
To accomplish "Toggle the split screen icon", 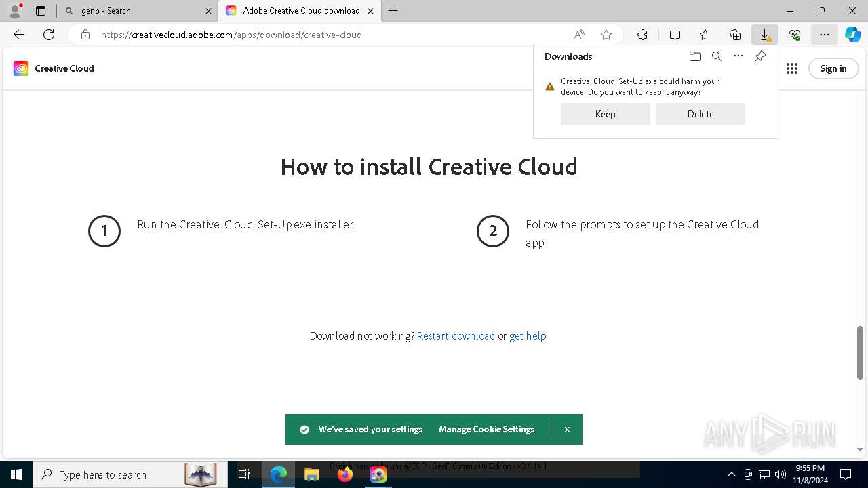I will (675, 35).
